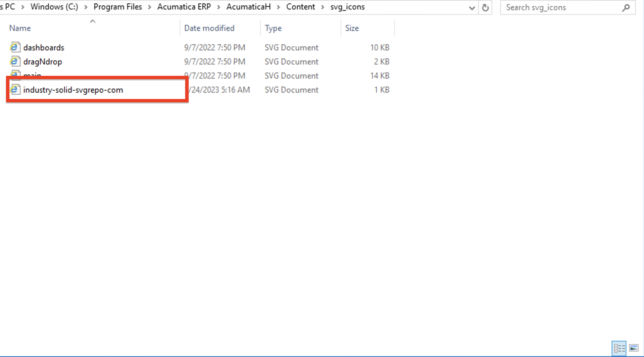Sort files by Type column header
This screenshot has width=644, height=357.
(273, 28)
